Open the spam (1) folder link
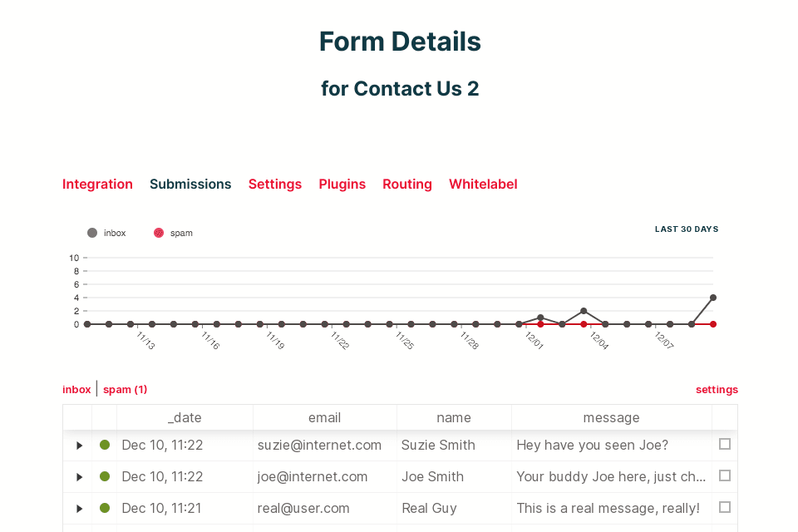 [125, 390]
